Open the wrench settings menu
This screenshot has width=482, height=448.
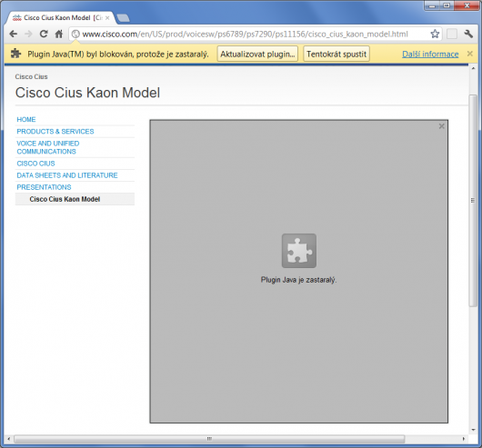[468, 34]
